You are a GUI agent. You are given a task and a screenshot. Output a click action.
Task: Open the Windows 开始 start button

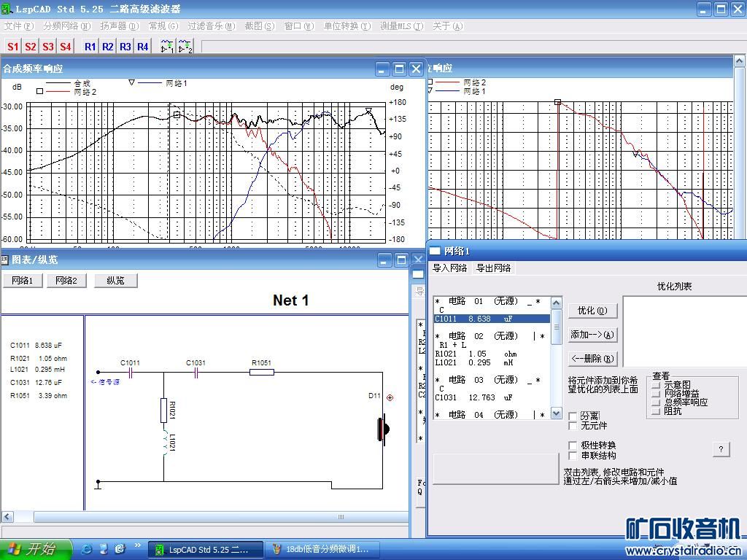coord(36,549)
